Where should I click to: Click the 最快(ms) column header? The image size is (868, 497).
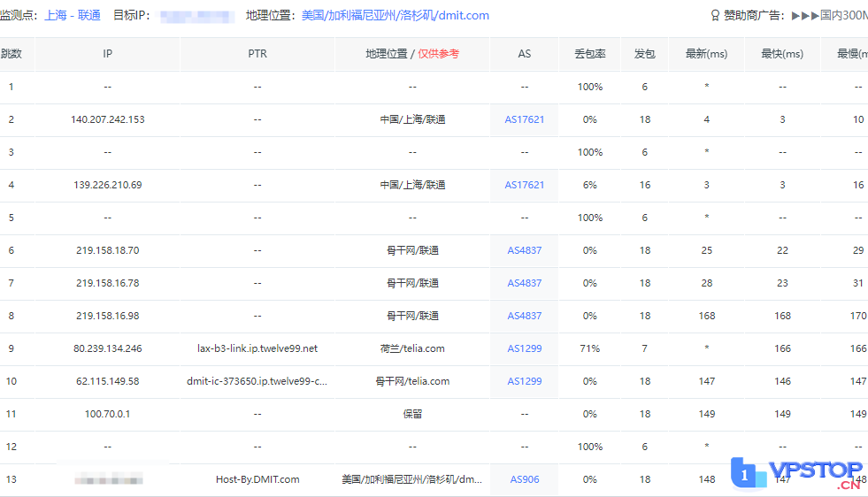tap(782, 54)
